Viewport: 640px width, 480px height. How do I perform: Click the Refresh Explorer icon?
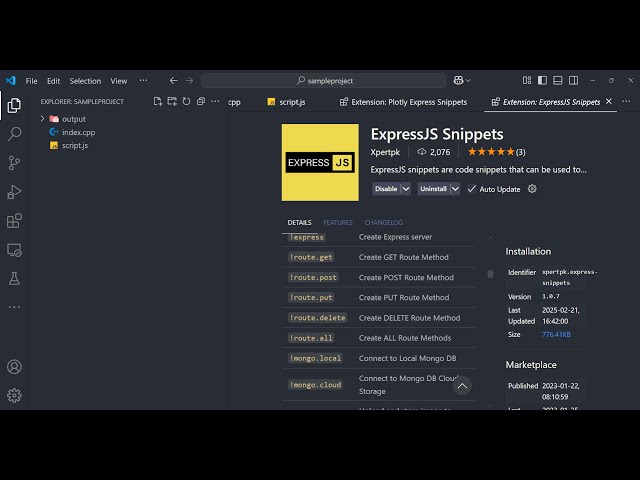pos(186,101)
